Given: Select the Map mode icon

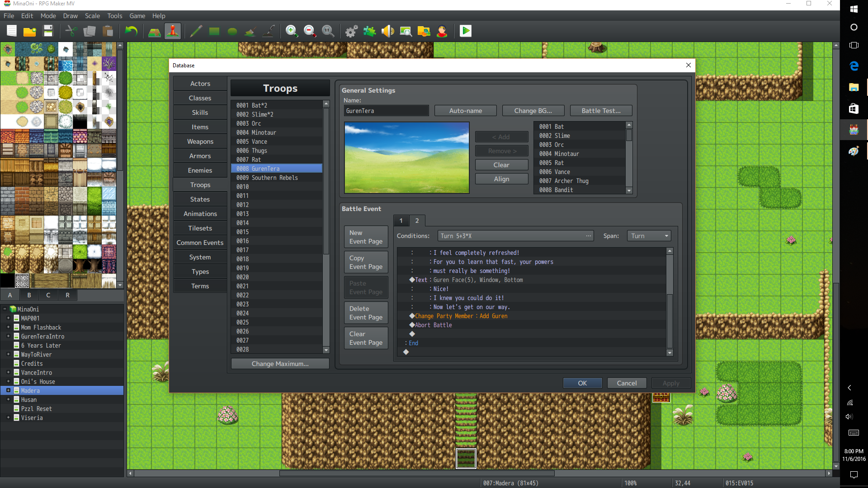Looking at the screenshot, I should [155, 31].
